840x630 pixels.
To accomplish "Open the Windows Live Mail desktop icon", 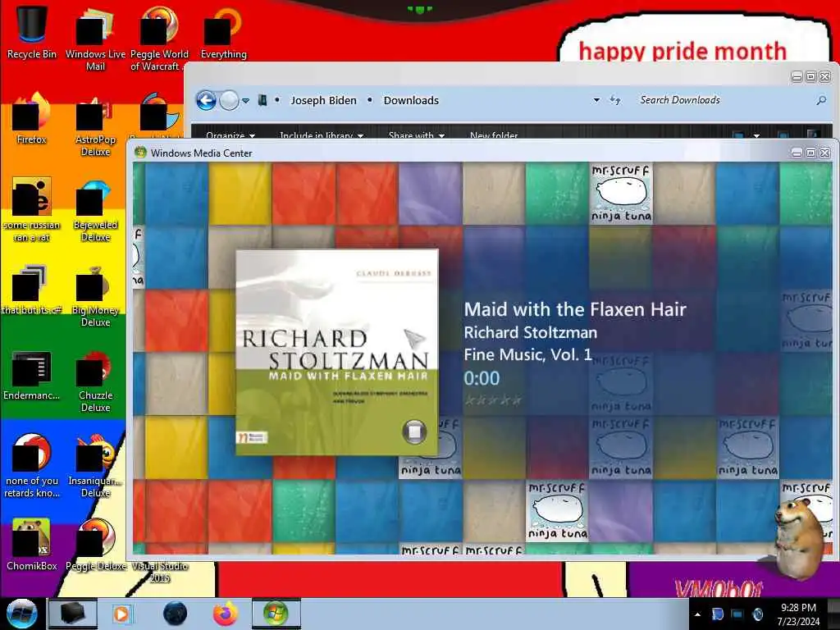I will [x=95, y=39].
